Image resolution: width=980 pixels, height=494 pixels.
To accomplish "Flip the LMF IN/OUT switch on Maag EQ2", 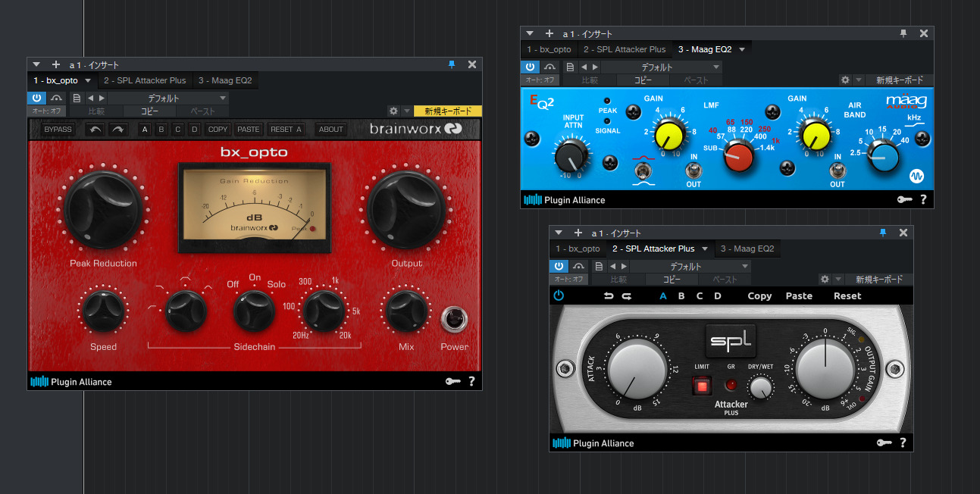I will click(x=694, y=170).
